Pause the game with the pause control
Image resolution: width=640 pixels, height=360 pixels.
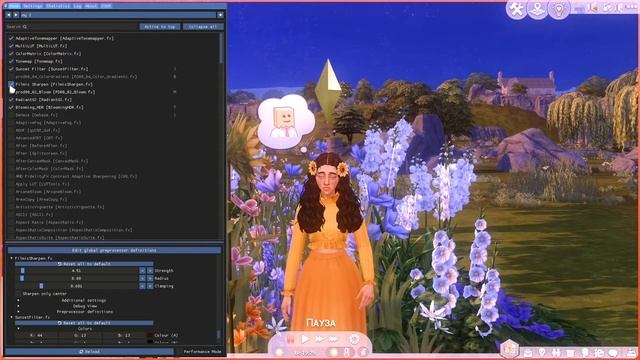click(x=290, y=339)
